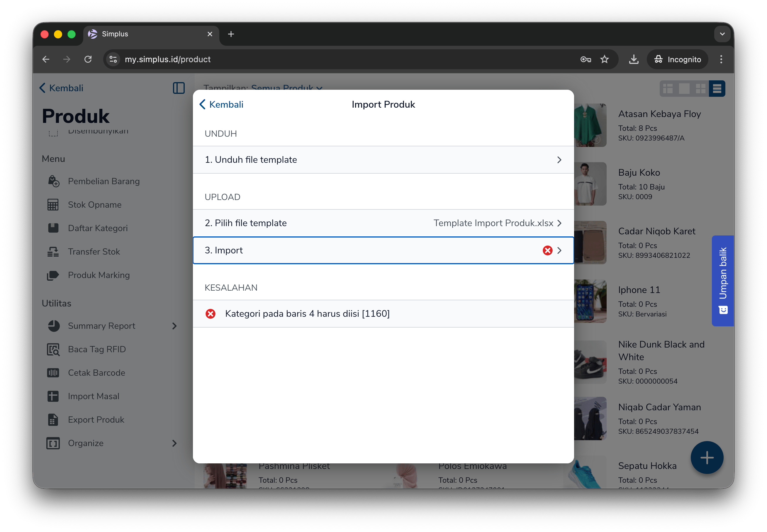Click the Transfer Stok icon

[53, 252]
